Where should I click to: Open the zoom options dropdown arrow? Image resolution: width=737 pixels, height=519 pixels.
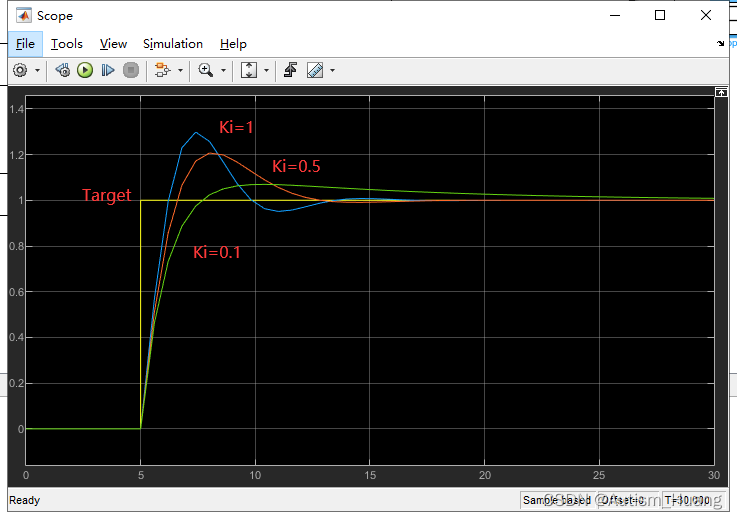tap(223, 71)
